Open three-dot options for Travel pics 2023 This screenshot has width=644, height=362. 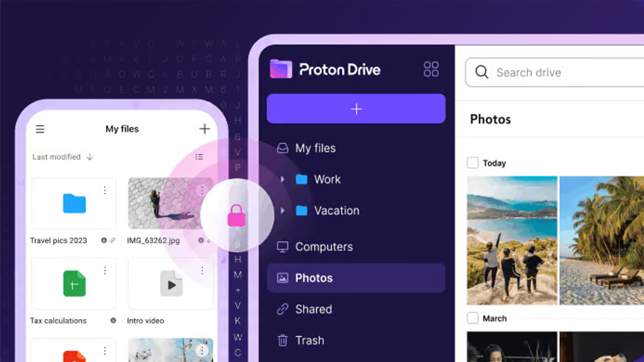[105, 190]
